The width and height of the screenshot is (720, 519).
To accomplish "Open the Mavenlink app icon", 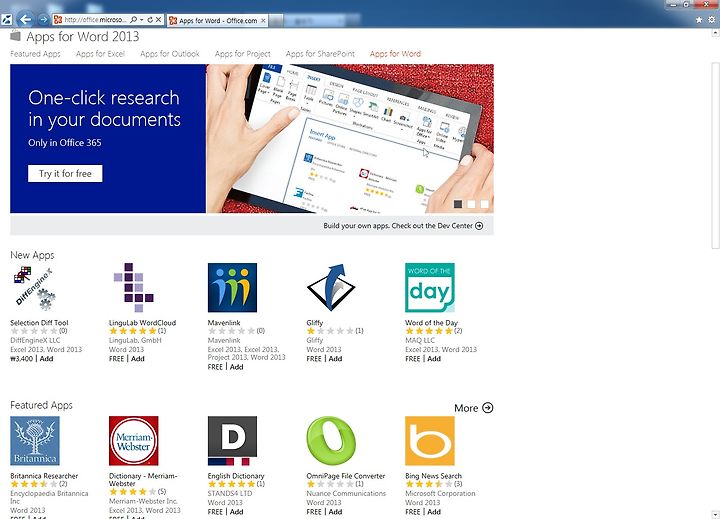I will coord(232,288).
